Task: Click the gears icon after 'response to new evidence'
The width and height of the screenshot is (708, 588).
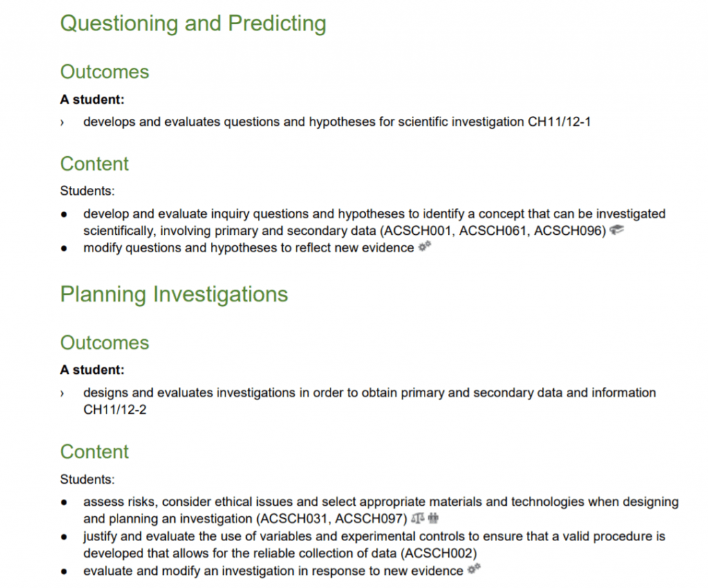Action: [474, 569]
